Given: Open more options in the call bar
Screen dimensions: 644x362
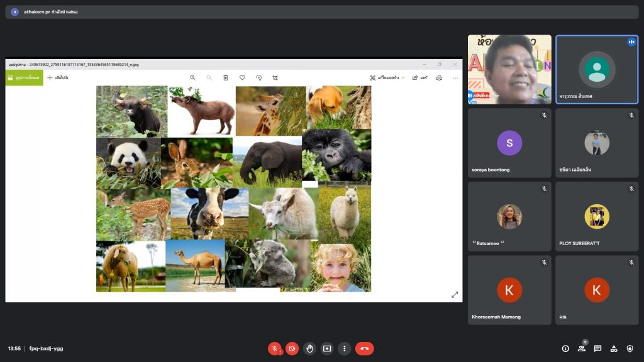Looking at the screenshot, I should [x=344, y=348].
